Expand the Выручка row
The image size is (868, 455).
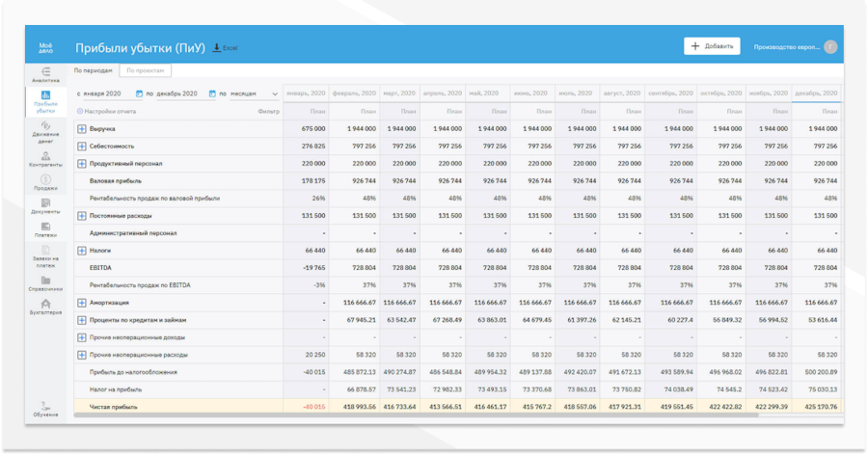[81, 129]
